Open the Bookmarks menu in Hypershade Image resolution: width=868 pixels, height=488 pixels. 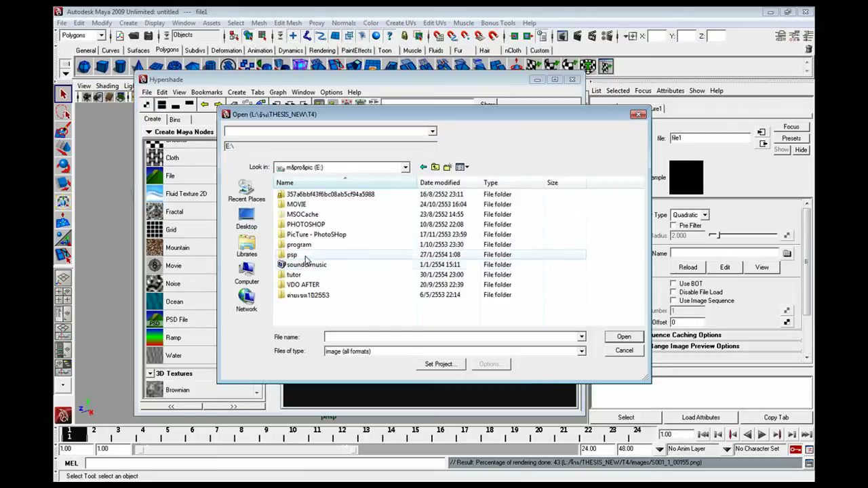pos(206,92)
